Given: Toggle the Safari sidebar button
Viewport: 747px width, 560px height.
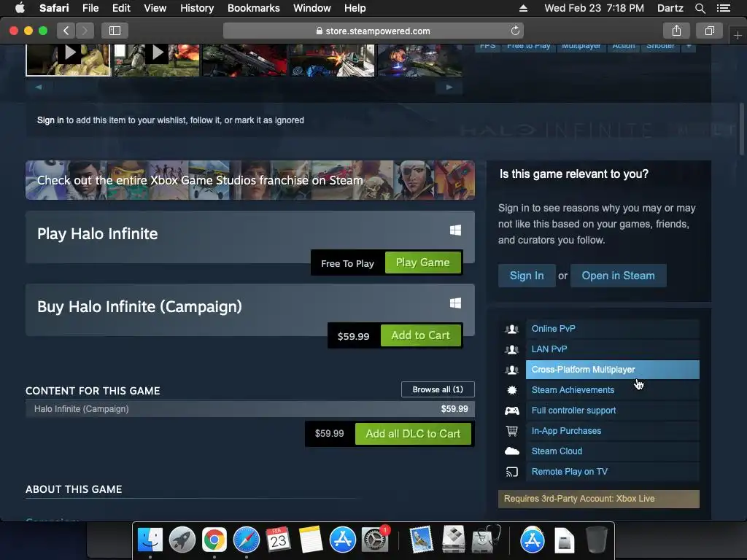Looking at the screenshot, I should 115,31.
